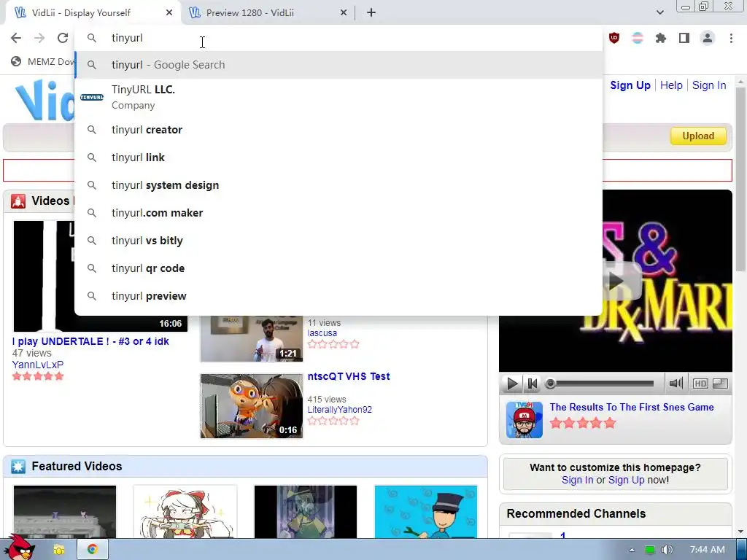
Task: Open the file explorer taskbar icon
Action: click(x=58, y=550)
